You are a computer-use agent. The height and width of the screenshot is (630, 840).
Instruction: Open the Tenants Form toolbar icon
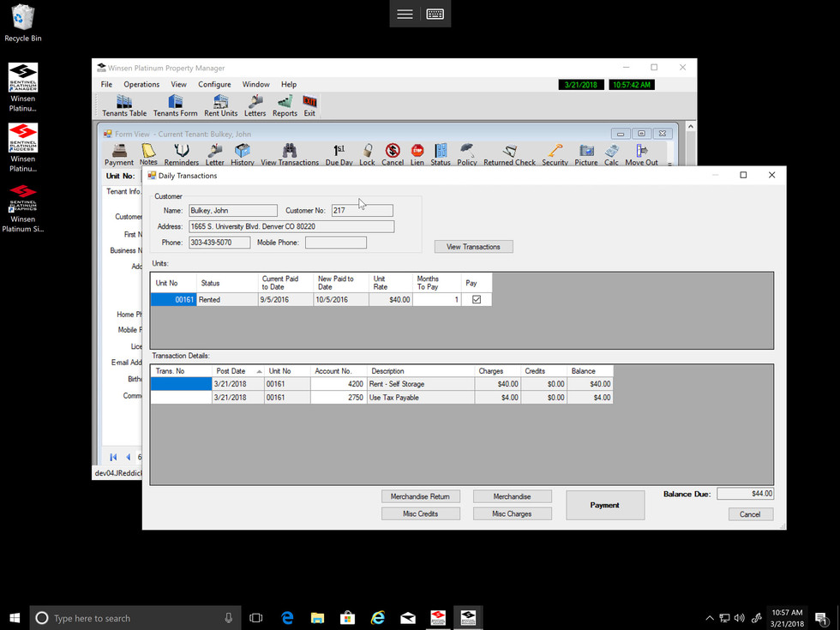point(175,105)
